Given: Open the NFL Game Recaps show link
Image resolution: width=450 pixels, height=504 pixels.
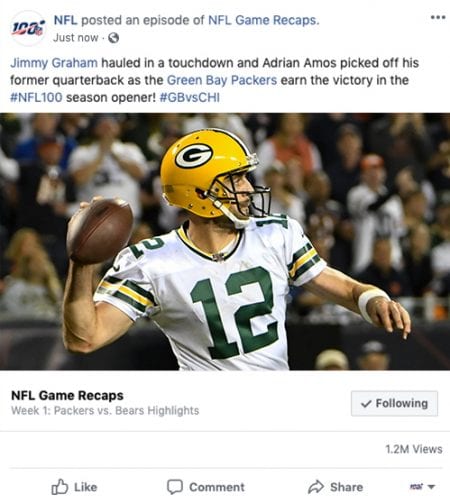Looking at the screenshot, I should coord(263,20).
